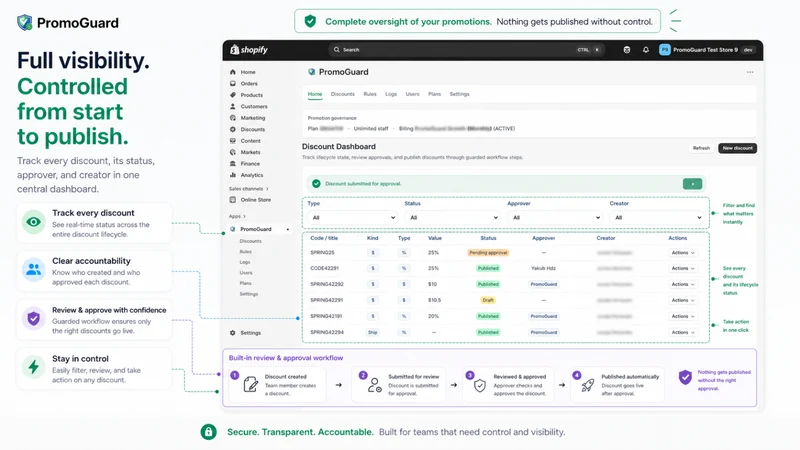Image resolution: width=800 pixels, height=450 pixels.
Task: Click the $10.5 value in SPRING42291 row
Action: point(434,300)
